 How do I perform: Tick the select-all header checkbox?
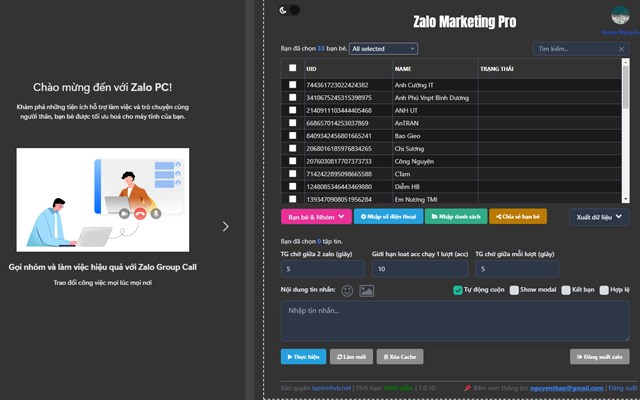(293, 68)
